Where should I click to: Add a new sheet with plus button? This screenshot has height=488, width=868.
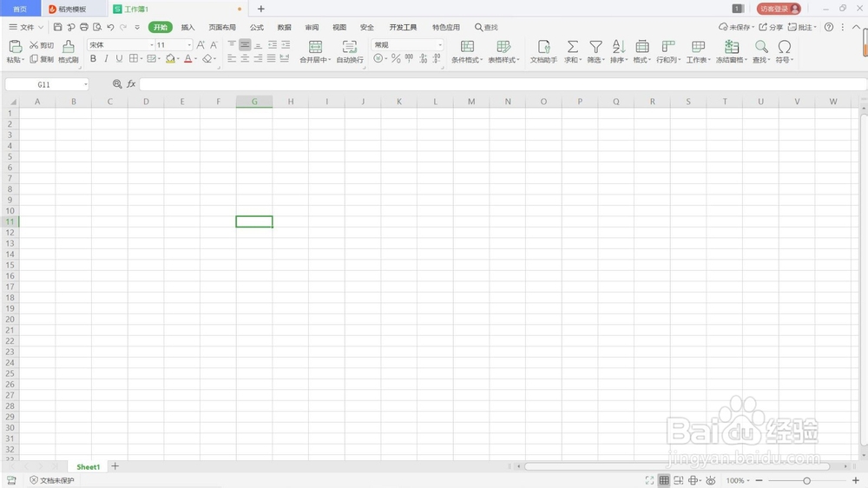pyautogui.click(x=115, y=466)
